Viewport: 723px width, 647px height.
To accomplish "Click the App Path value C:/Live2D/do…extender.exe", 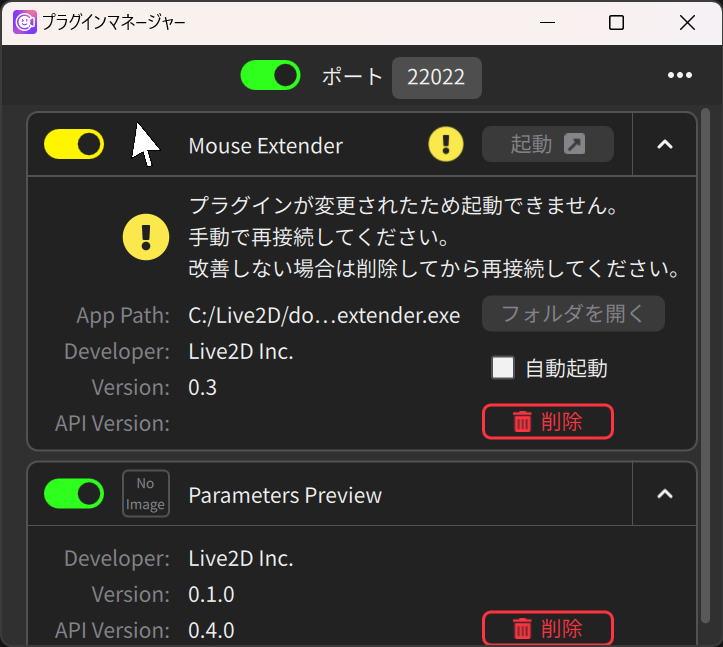I will 324,316.
